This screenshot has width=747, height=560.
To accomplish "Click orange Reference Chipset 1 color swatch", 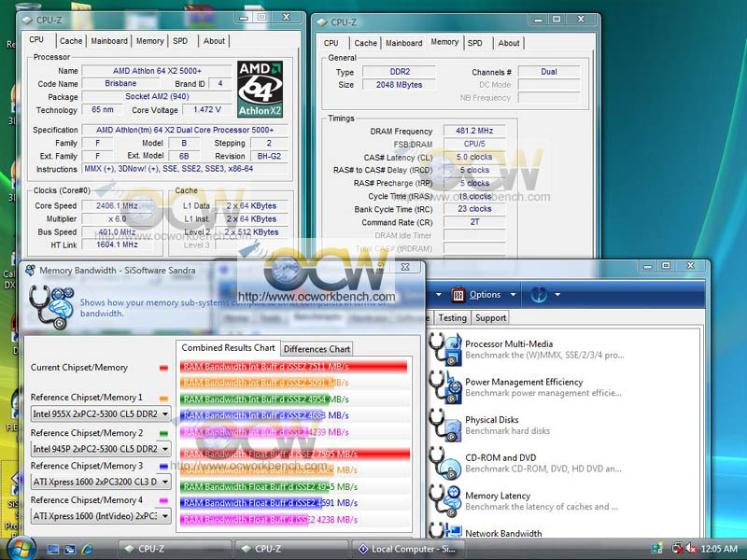I will pos(164,399).
